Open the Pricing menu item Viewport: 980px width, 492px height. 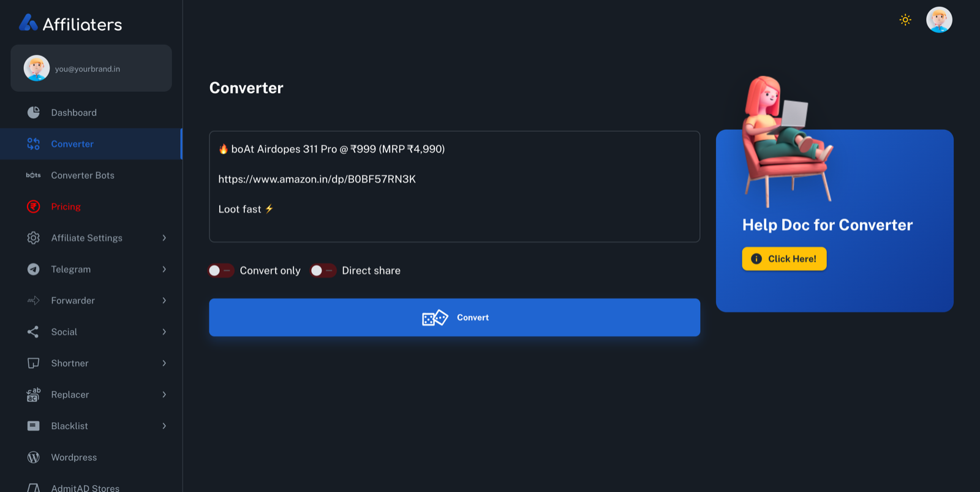coord(91,206)
